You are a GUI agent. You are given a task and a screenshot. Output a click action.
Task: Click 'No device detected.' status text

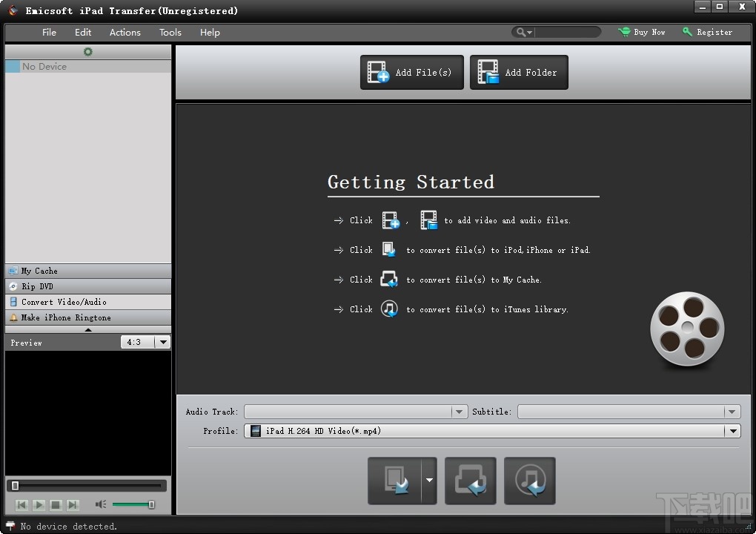pyautogui.click(x=68, y=527)
